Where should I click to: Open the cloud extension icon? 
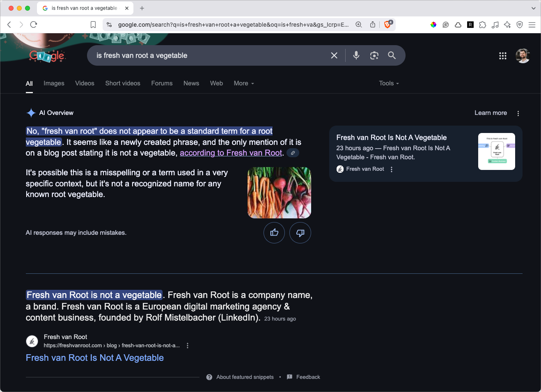[x=458, y=25]
